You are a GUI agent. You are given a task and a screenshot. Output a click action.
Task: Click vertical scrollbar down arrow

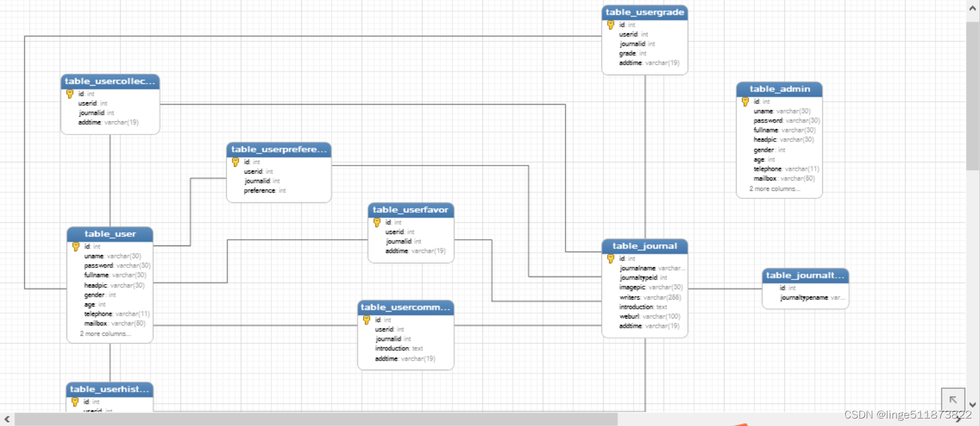(x=973, y=405)
